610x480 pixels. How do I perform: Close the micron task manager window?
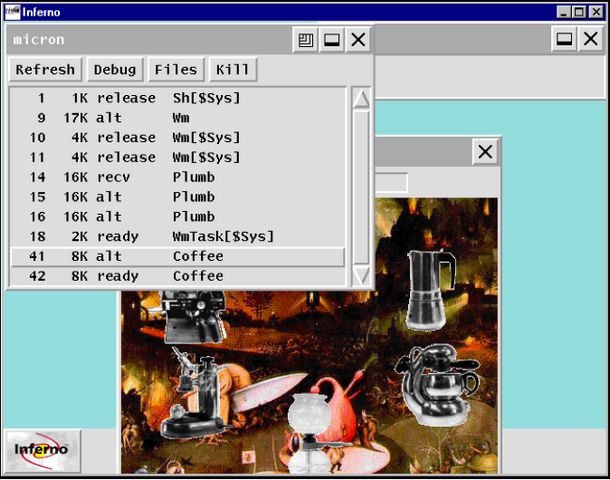[x=358, y=40]
